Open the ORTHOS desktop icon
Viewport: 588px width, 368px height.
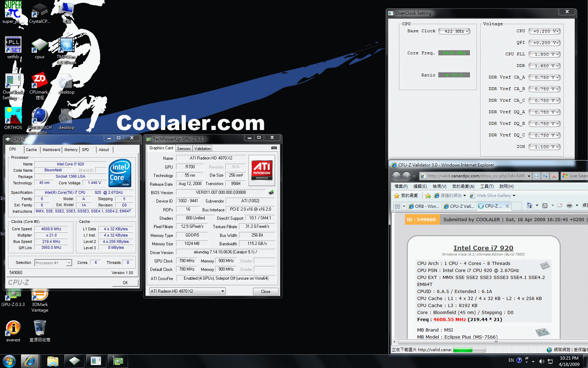click(x=13, y=118)
